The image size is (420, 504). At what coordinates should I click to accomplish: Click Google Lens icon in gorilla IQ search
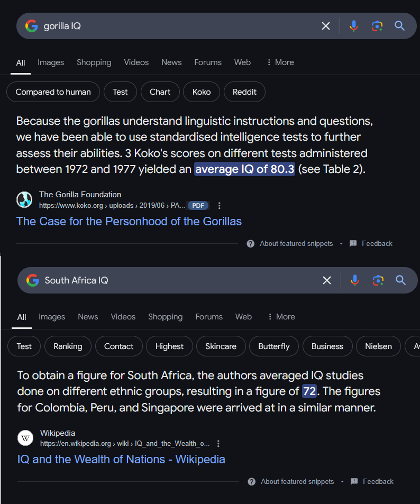coord(377,26)
